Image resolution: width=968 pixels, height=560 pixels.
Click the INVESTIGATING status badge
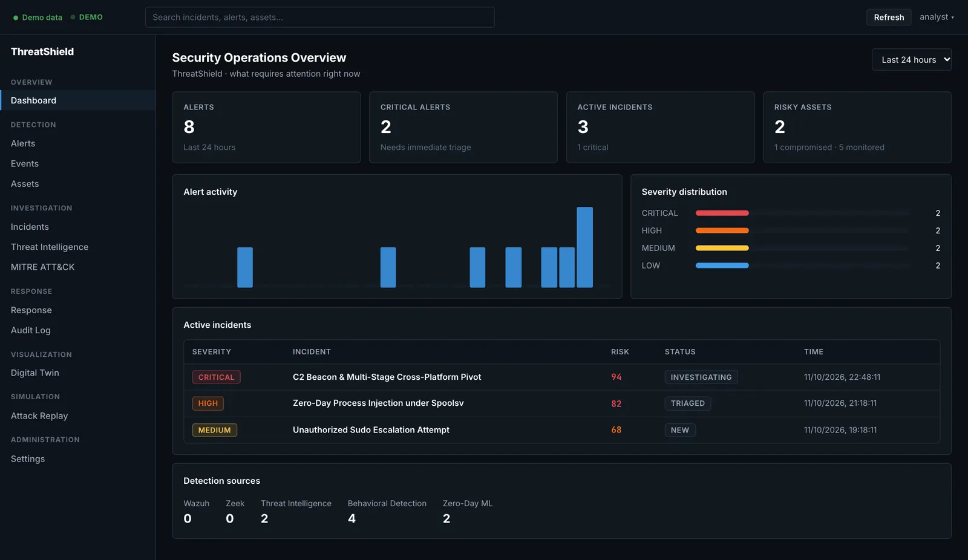pyautogui.click(x=701, y=377)
